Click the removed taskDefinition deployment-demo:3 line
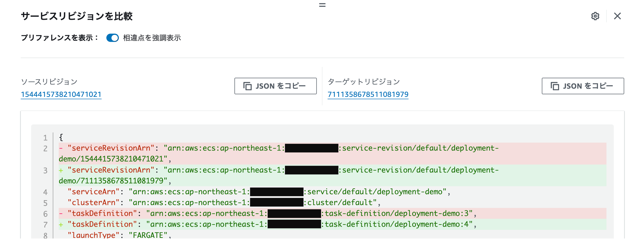The height and width of the screenshot is (239, 644). [x=333, y=214]
